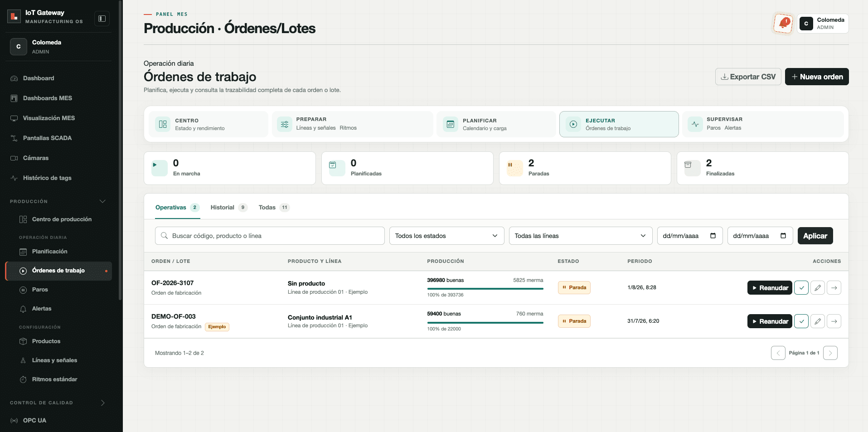The height and width of the screenshot is (432, 868).
Task: Click edit pencil icon for OF-2026-3107
Action: coord(817,288)
